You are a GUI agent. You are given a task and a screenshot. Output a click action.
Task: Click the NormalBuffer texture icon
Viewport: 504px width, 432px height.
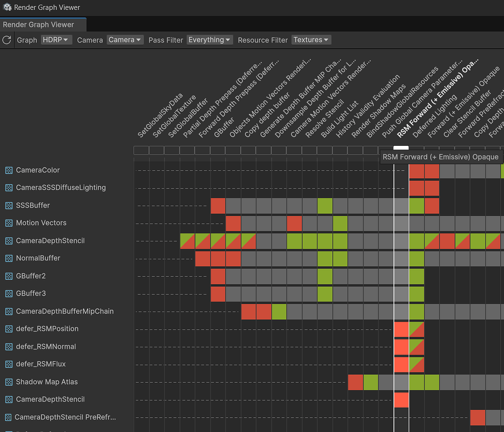(x=9, y=258)
